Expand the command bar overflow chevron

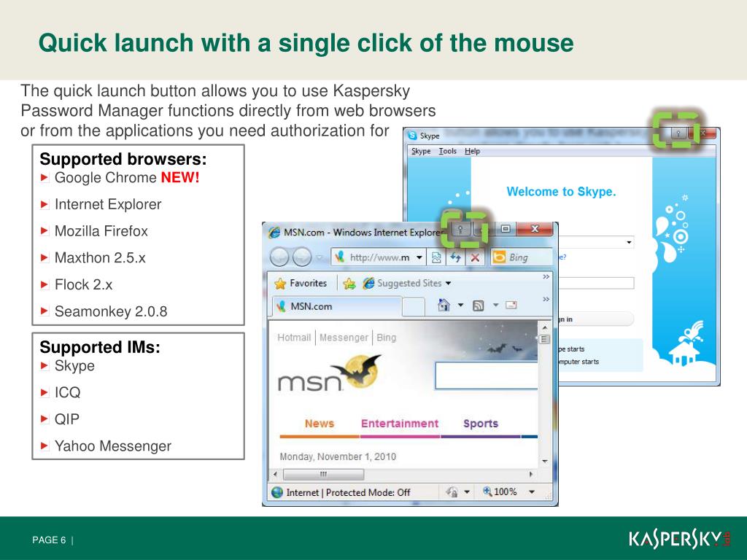pyautogui.click(x=546, y=299)
